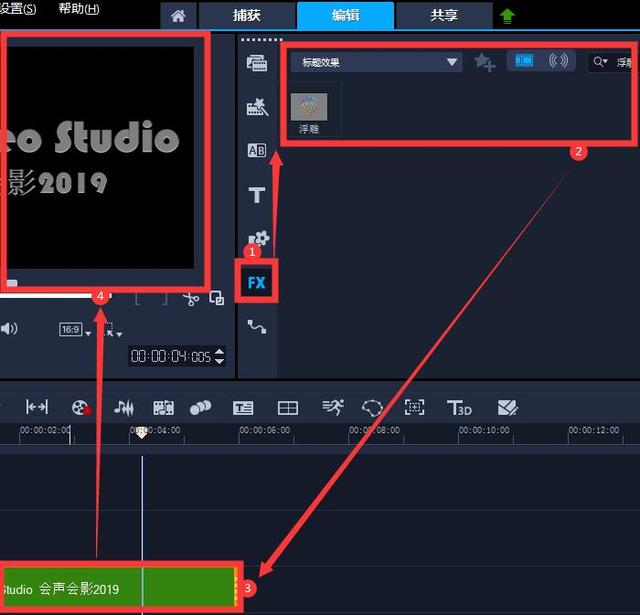
Task: Click the 00:00:06:00 ruler mark
Action: (264, 430)
